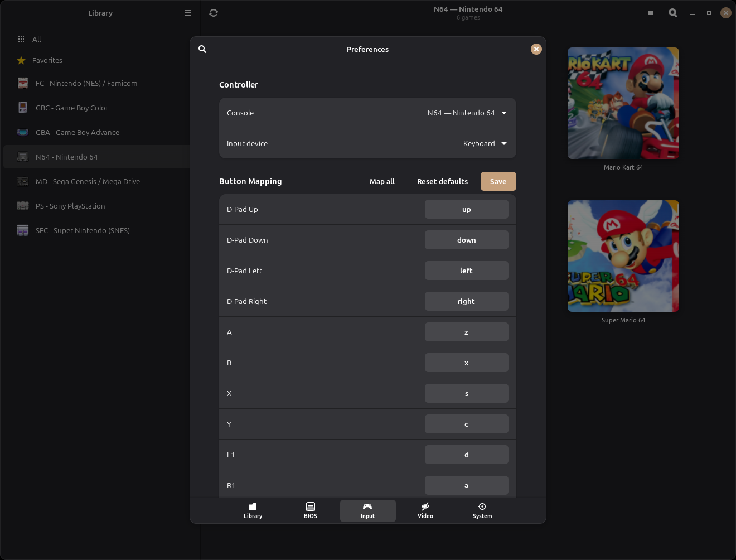Switch to the Library preferences tab
This screenshot has height=560, width=736.
pyautogui.click(x=253, y=511)
